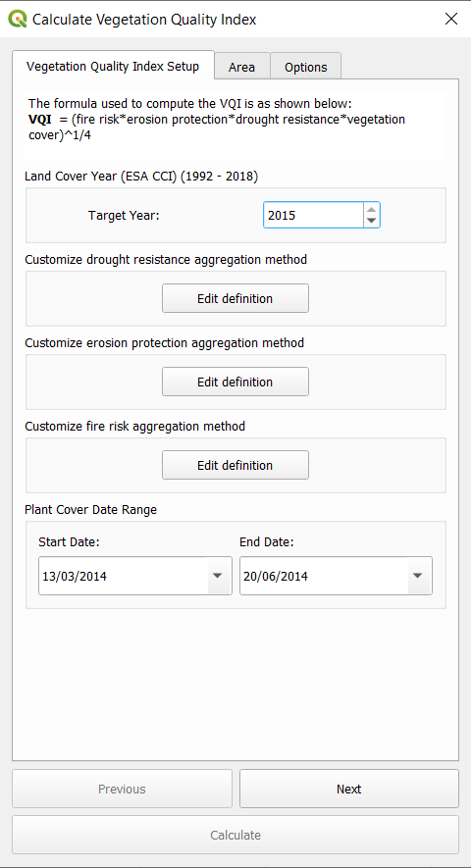Click the Plant Cover Date Range label
The image size is (471, 868).
point(91,510)
